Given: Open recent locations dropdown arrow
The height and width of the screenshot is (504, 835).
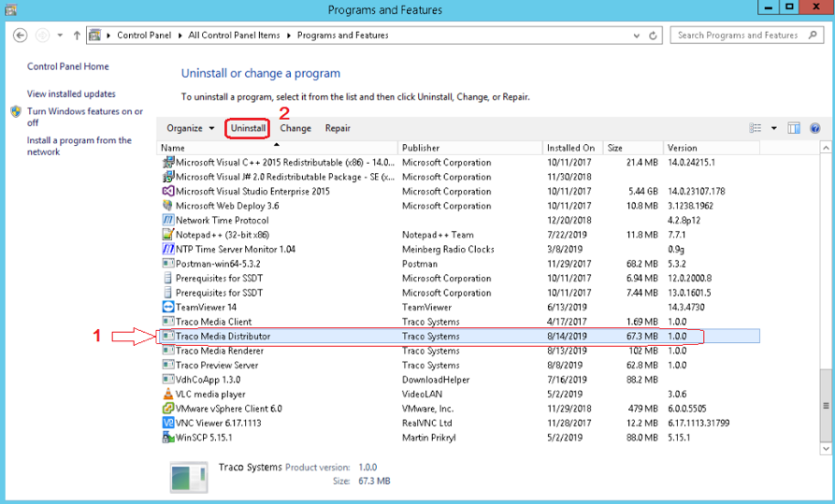Looking at the screenshot, I should click(60, 36).
